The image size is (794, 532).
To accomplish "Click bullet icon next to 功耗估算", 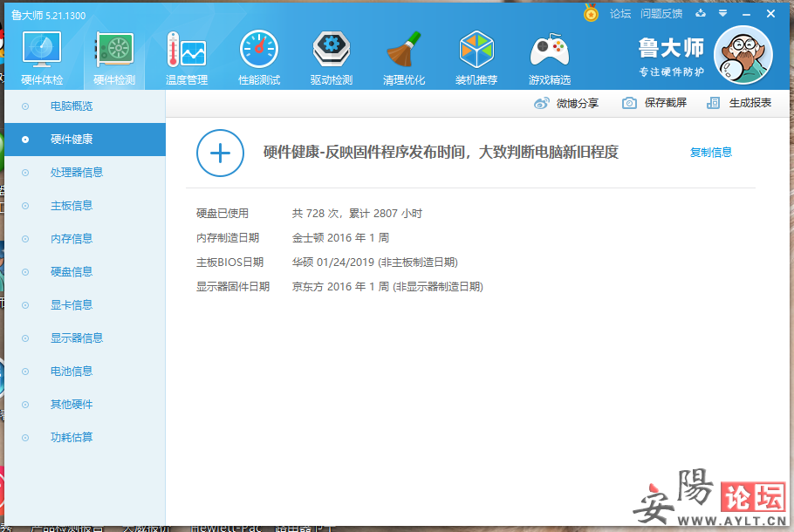I will (25, 438).
